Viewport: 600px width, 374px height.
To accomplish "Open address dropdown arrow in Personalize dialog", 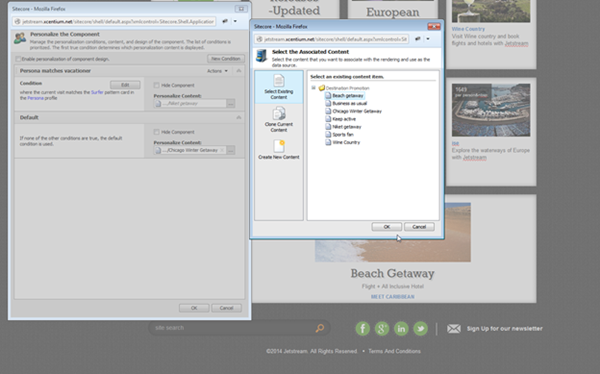I will tap(235, 21).
